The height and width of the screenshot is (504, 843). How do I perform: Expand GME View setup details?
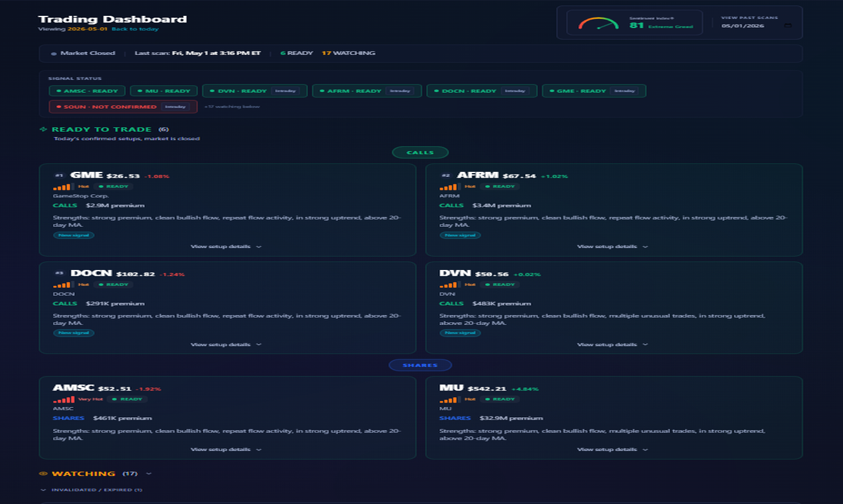(226, 247)
